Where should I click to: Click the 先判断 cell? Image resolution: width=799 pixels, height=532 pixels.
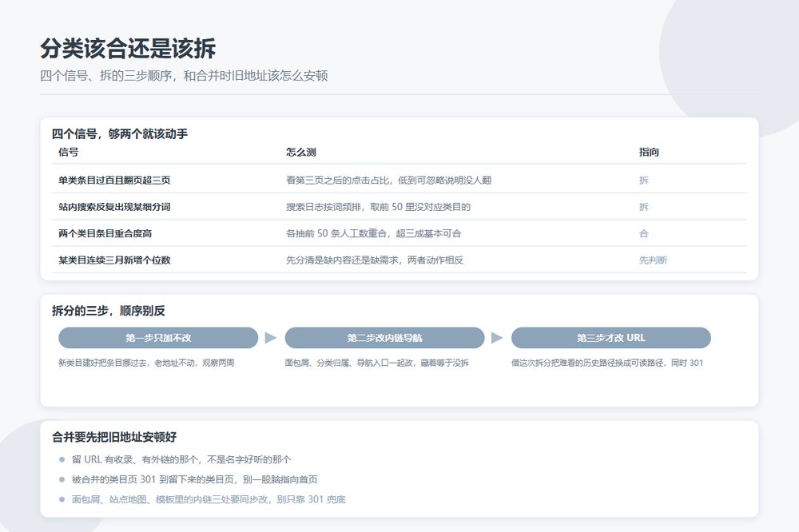coord(654,260)
